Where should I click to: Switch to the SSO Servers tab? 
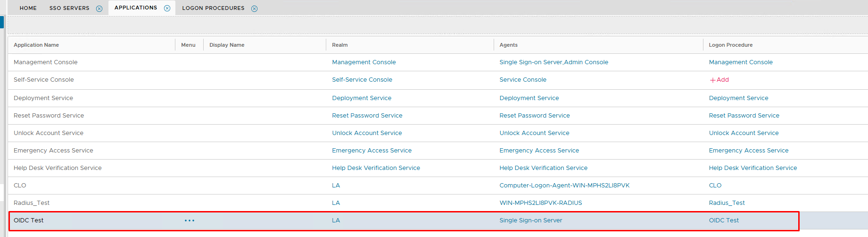coord(69,8)
